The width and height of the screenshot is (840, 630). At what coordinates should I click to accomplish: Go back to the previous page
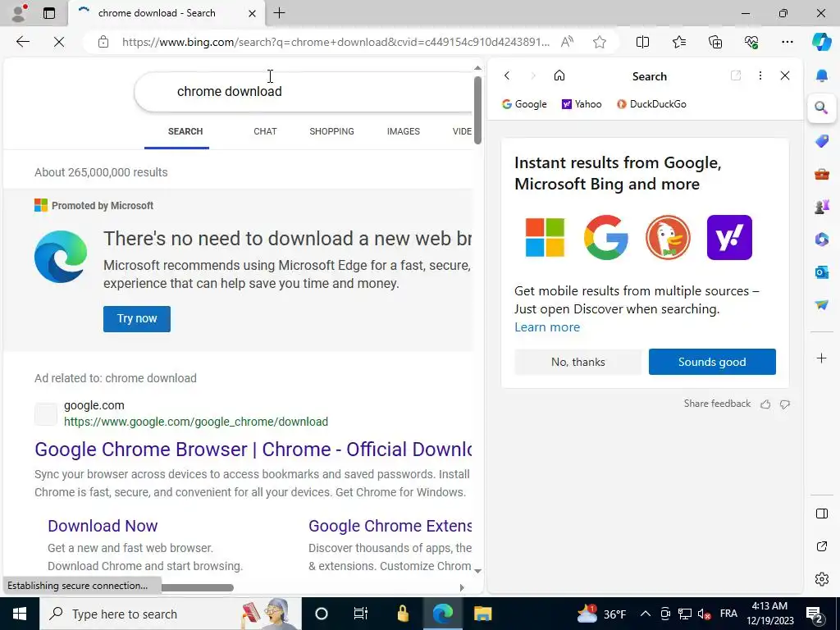click(22, 42)
